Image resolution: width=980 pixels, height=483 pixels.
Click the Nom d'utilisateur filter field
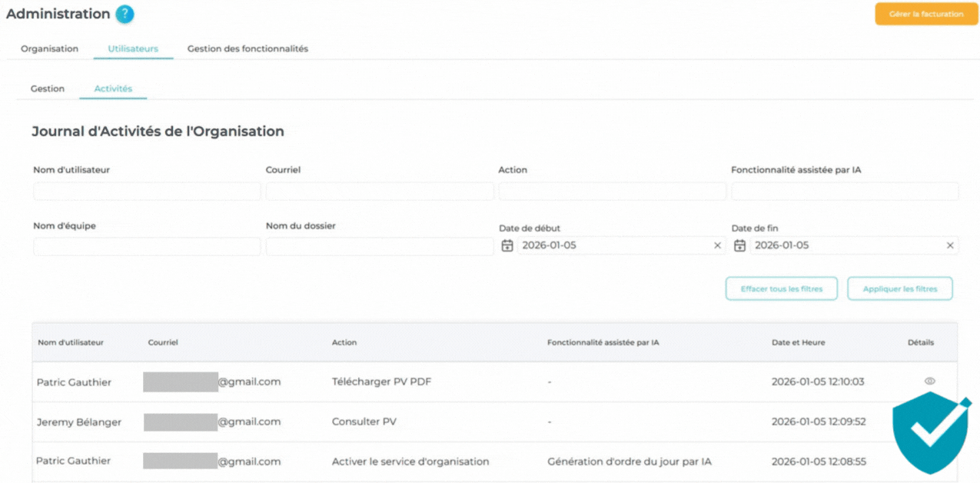click(x=146, y=191)
